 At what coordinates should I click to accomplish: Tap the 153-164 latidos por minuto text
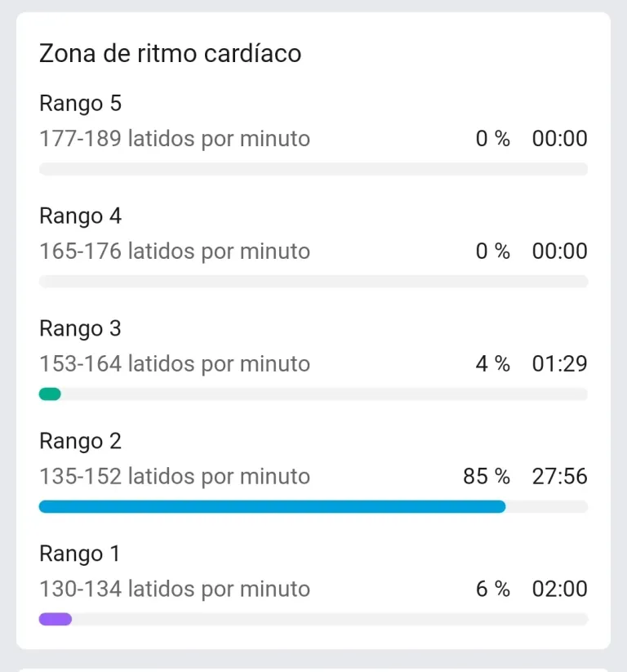click(175, 364)
